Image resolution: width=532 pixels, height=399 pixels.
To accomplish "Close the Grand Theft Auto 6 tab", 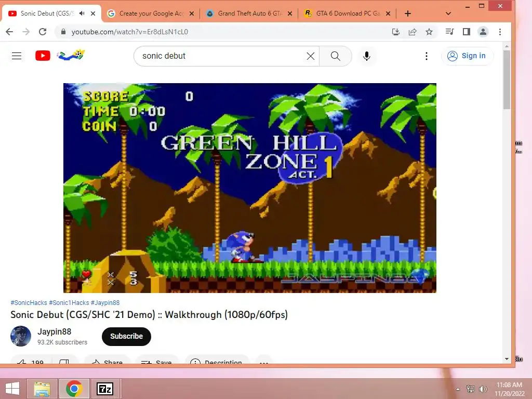I will click(290, 14).
